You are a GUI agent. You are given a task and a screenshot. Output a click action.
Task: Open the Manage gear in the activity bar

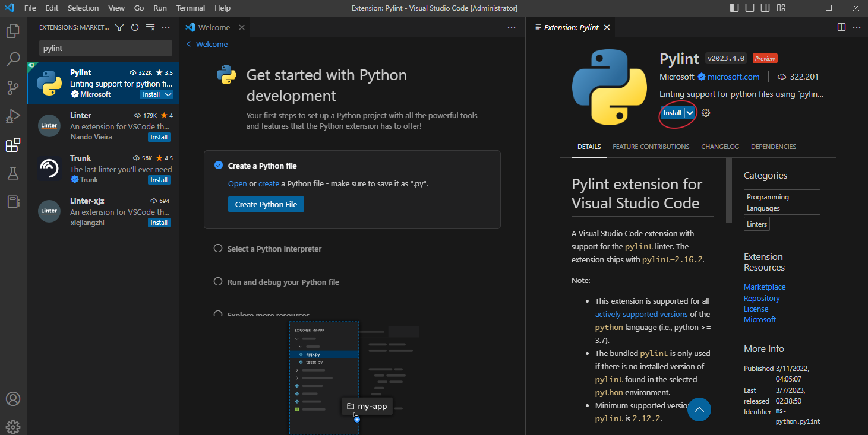[13, 426]
